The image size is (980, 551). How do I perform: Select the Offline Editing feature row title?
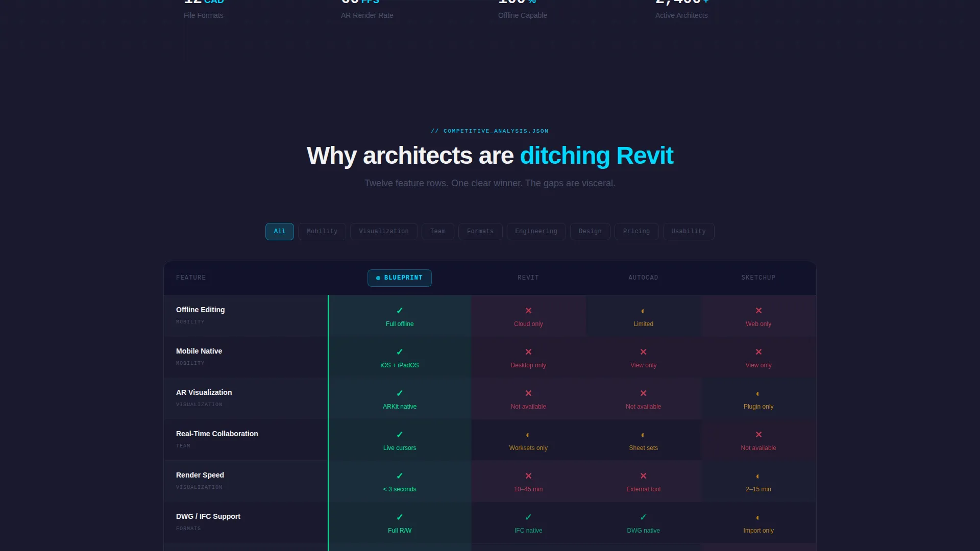coord(200,310)
